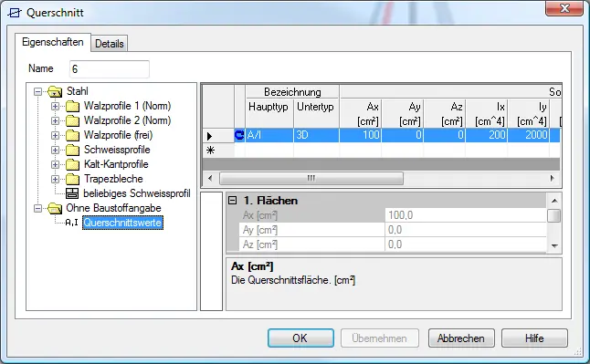Select Kalt-Kantprofile in the tree
The width and height of the screenshot is (590, 364).
coord(116,164)
